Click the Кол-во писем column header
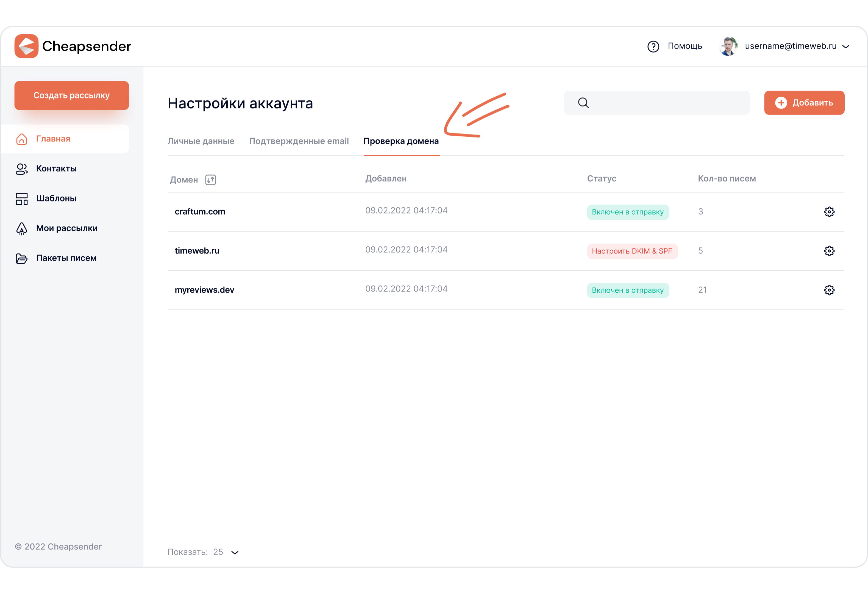The width and height of the screenshot is (868, 594). click(x=727, y=179)
